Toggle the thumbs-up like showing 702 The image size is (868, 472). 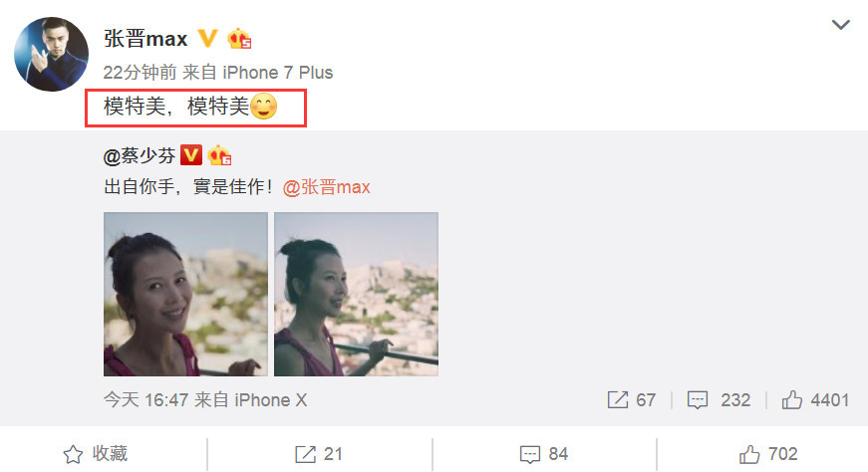768,454
